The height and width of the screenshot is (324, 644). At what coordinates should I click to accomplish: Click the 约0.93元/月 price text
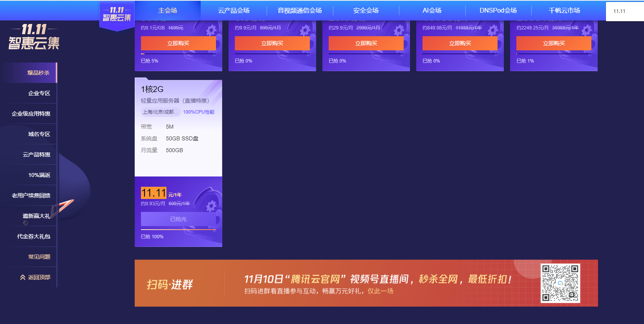[153, 204]
